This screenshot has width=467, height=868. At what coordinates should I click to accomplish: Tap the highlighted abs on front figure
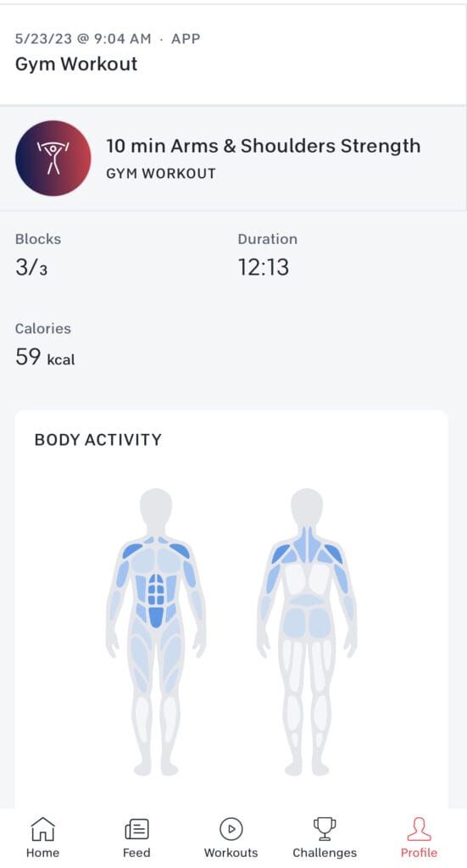click(156, 601)
